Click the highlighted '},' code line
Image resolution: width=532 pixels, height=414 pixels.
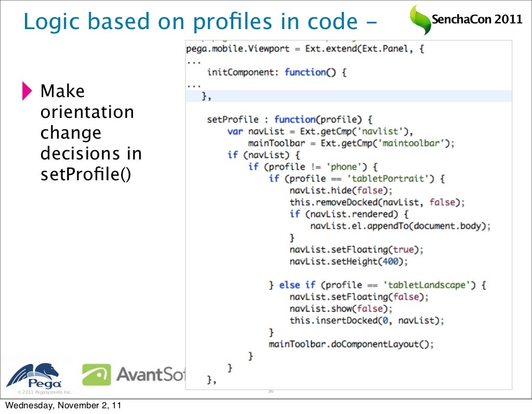pyautogui.click(x=349, y=96)
